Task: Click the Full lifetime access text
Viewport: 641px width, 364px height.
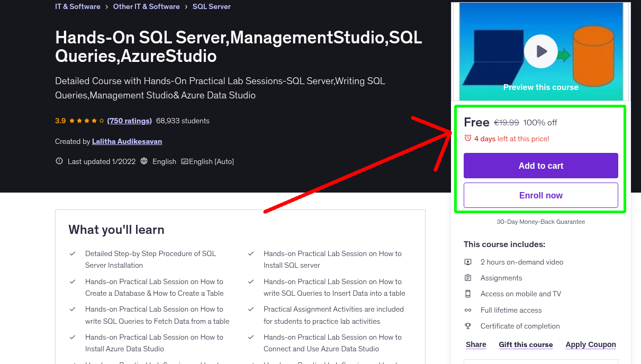Action: pos(511,310)
